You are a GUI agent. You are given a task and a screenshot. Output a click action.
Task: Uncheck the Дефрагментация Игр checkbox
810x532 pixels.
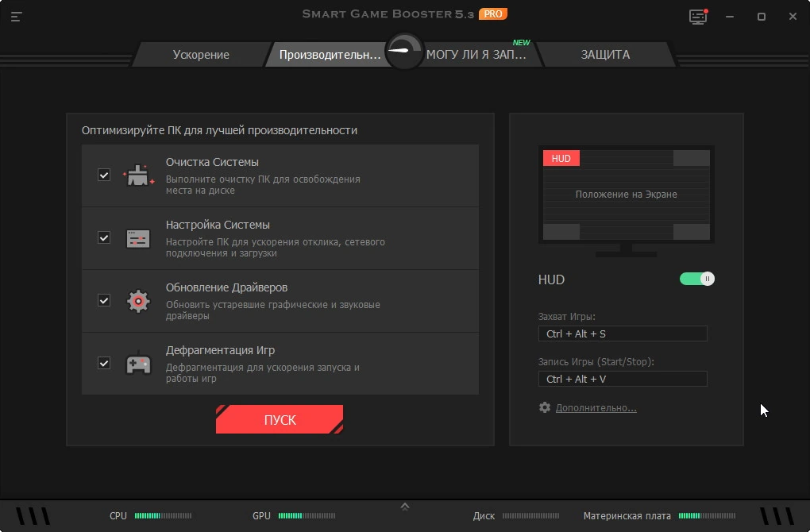(104, 363)
